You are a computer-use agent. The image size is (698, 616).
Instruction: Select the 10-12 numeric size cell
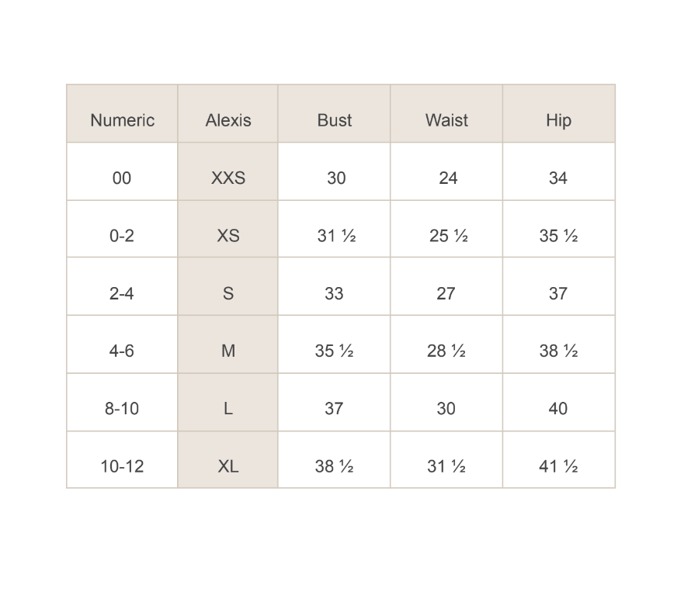122,466
